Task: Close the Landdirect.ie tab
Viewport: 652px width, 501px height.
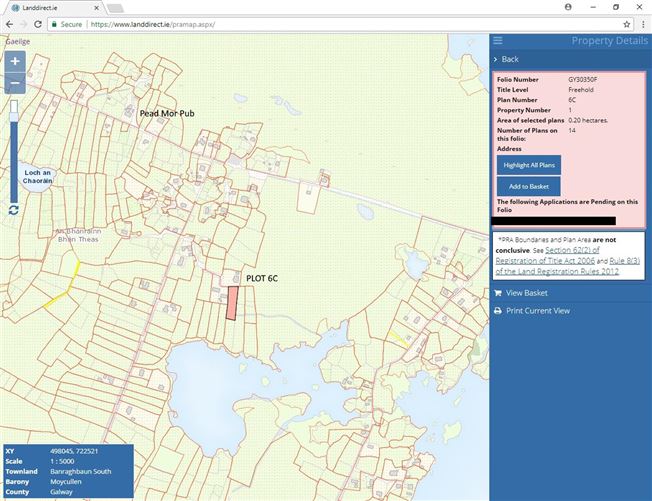Action: coord(96,8)
